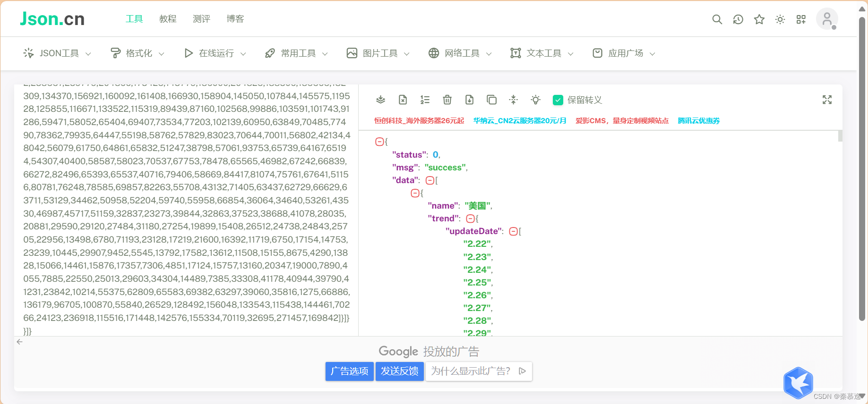Image resolution: width=868 pixels, height=404 pixels.
Task: Click the "2.25" date value
Action: click(x=477, y=282)
